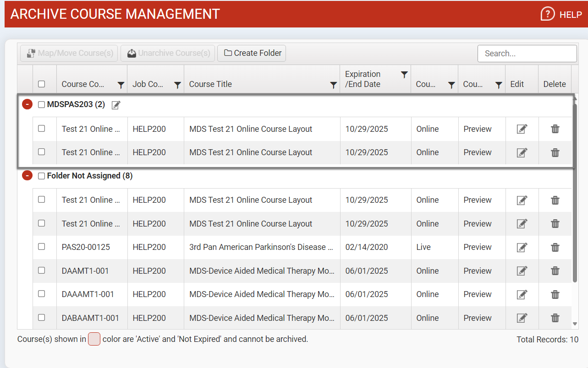Click into the Search input field

click(527, 54)
